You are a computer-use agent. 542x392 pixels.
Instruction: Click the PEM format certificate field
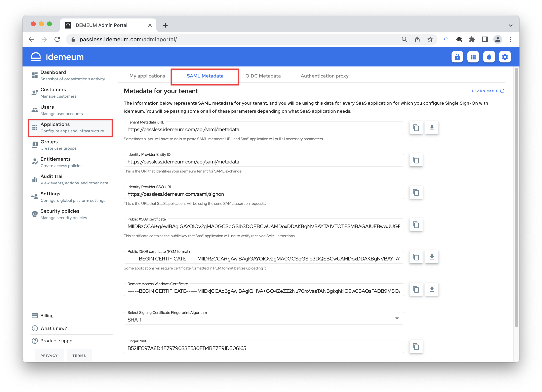tap(264, 258)
